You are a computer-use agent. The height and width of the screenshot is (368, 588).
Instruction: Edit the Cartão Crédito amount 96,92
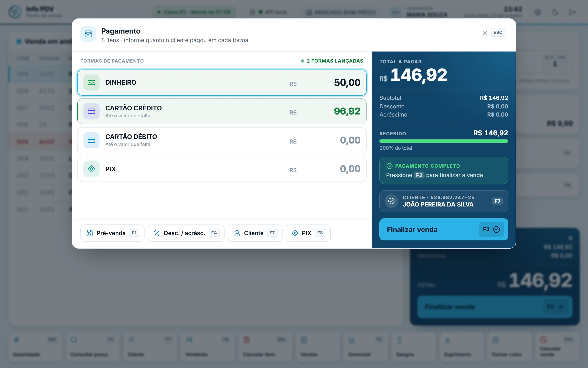coord(347,111)
